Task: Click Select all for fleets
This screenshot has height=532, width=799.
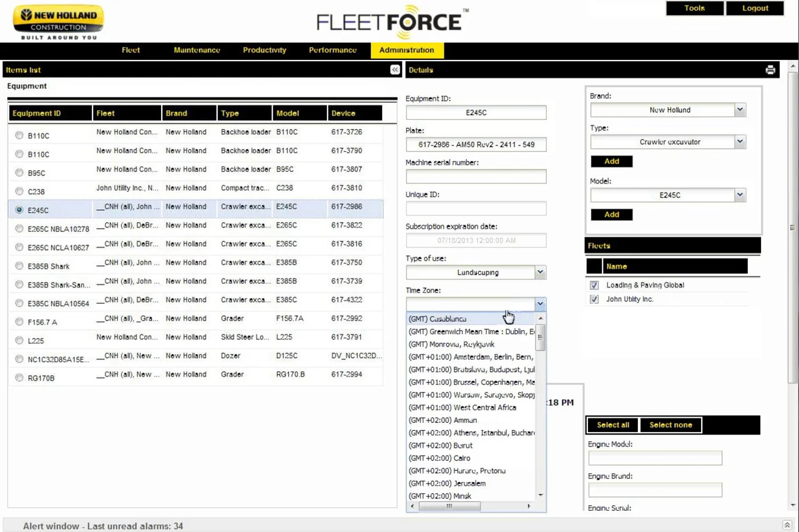Action: point(613,425)
